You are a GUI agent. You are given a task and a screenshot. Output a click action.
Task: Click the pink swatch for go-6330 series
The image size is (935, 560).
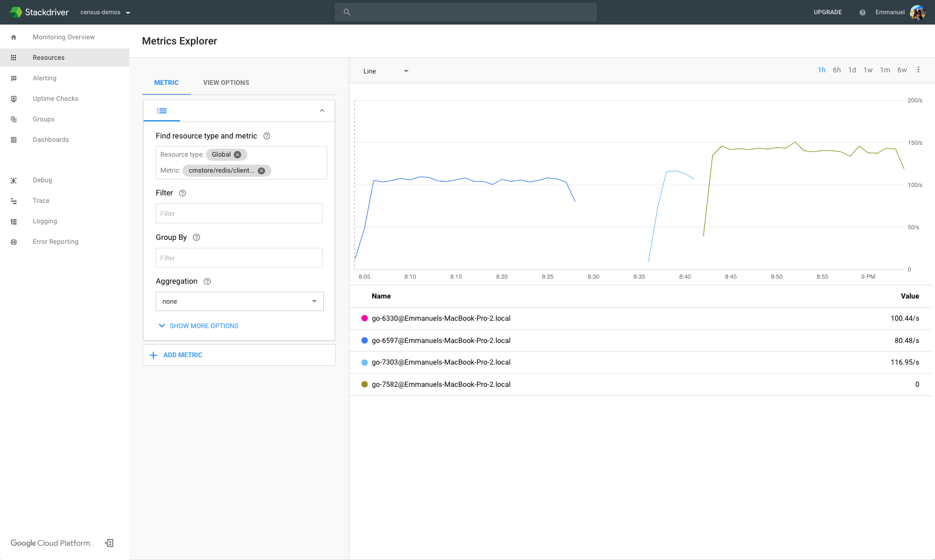click(364, 318)
